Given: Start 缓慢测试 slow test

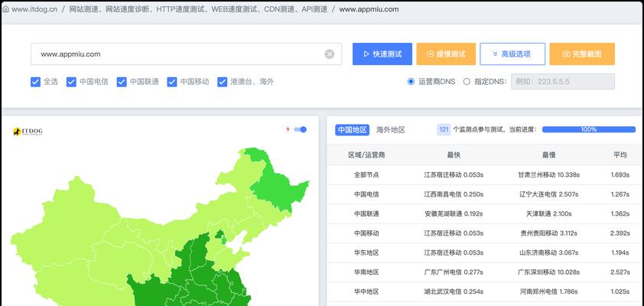Looking at the screenshot, I should [446, 54].
